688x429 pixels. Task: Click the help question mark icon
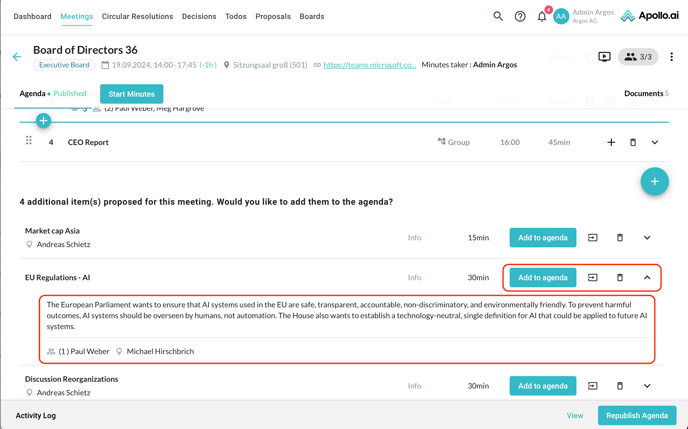tap(520, 16)
